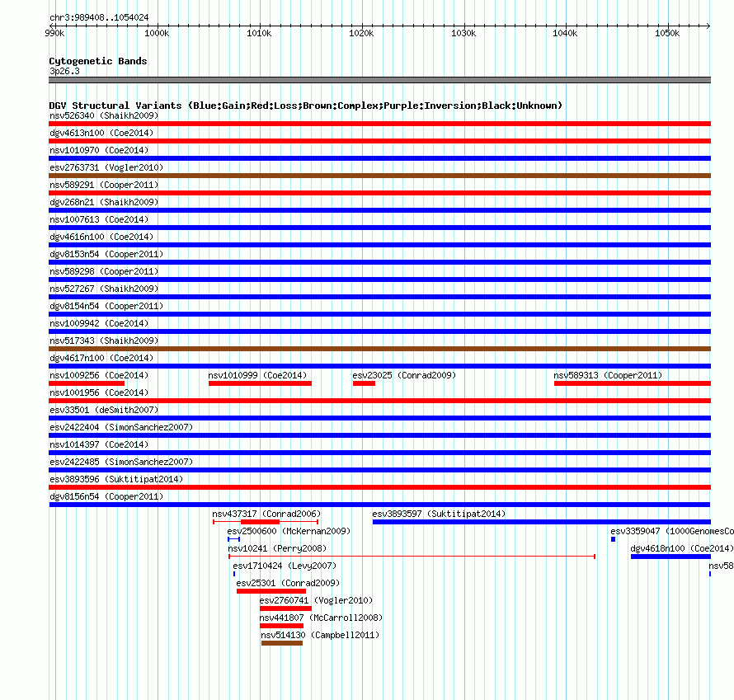Open the nsv589313 (Cooper2011) label

click(608, 375)
